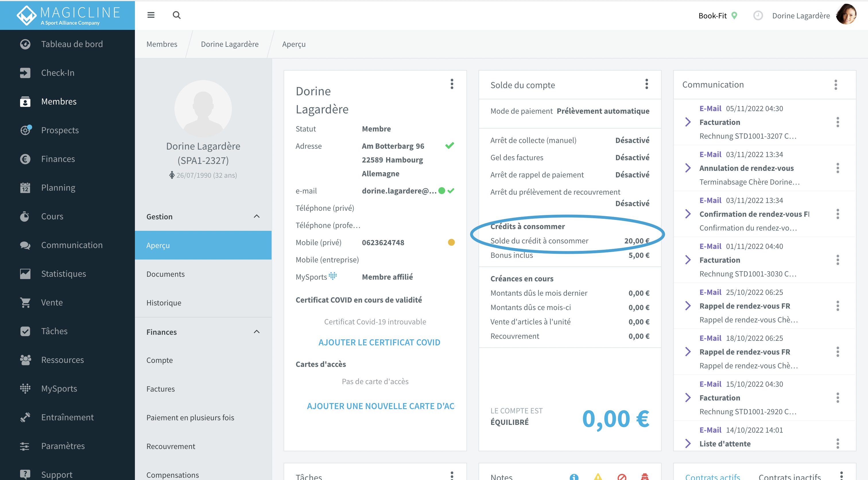Click the Check-In arrow icon
The image size is (868, 480).
tap(25, 73)
